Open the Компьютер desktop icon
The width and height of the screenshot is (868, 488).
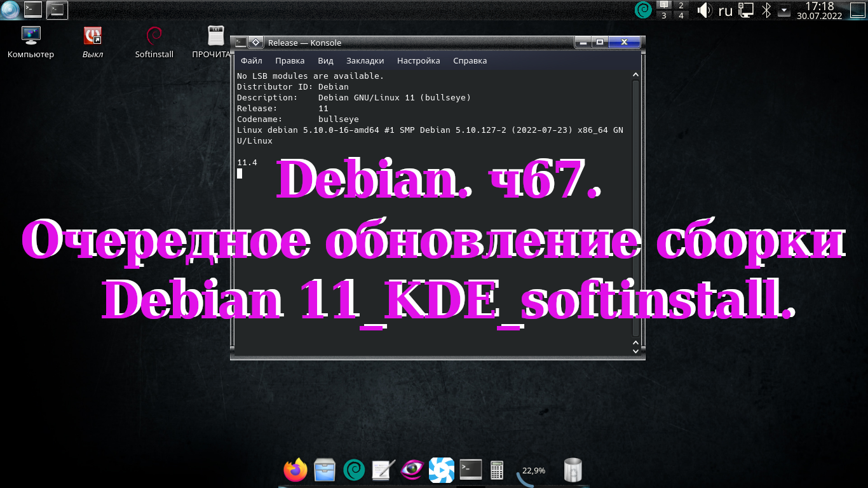click(31, 43)
